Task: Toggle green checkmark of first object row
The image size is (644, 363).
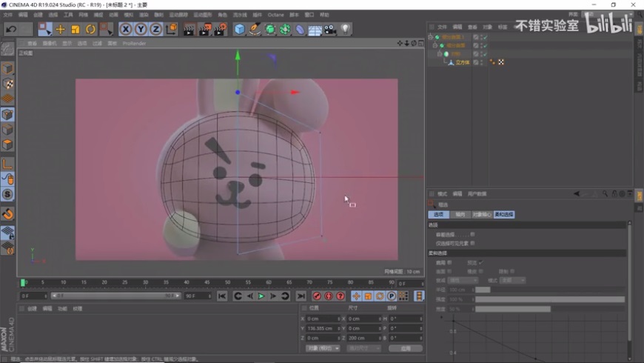Action: (485, 37)
